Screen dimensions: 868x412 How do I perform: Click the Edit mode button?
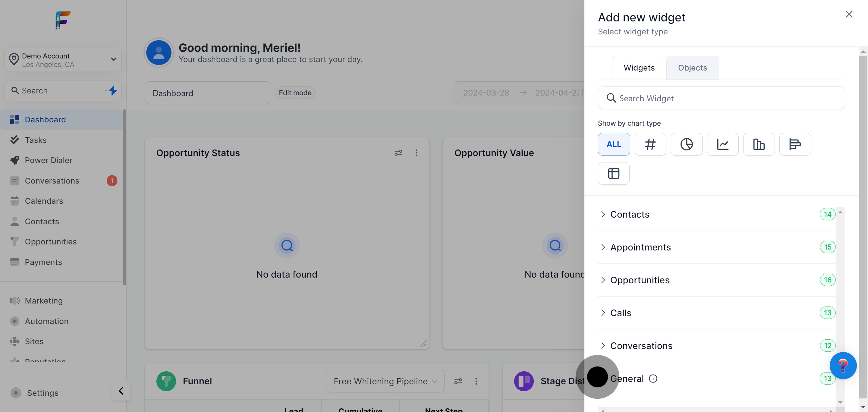pos(295,93)
